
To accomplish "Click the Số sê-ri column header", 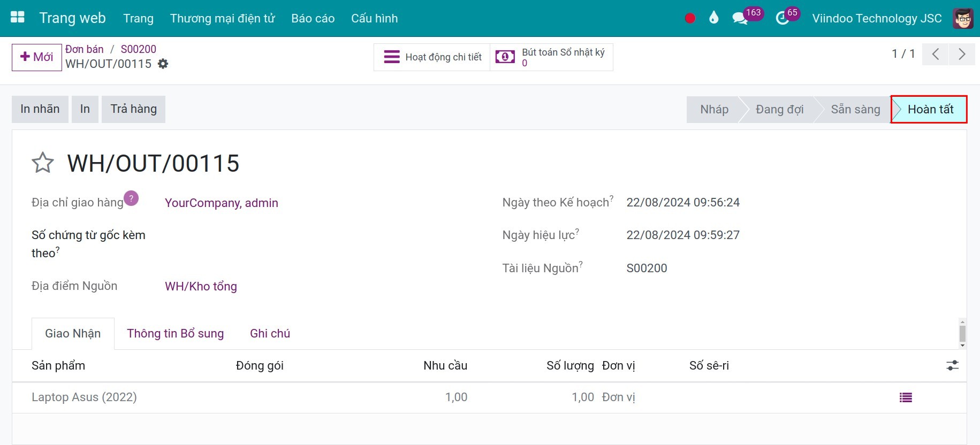I will click(x=709, y=365).
